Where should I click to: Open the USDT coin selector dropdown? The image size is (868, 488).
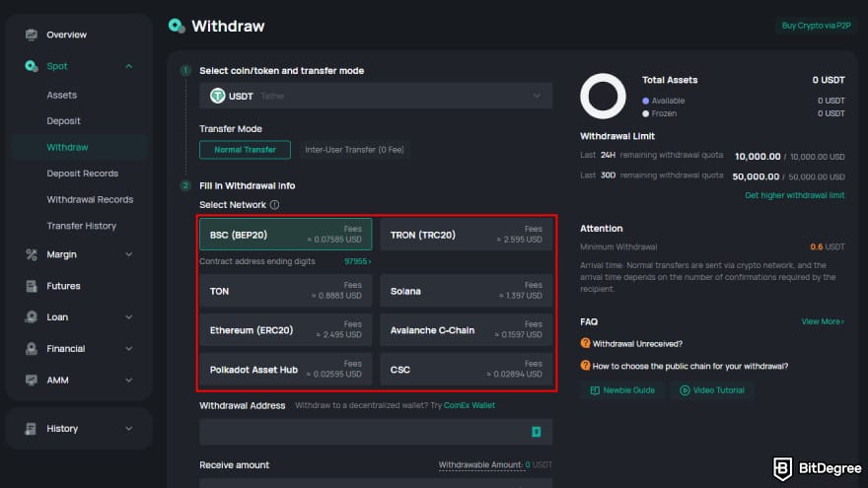coord(376,96)
